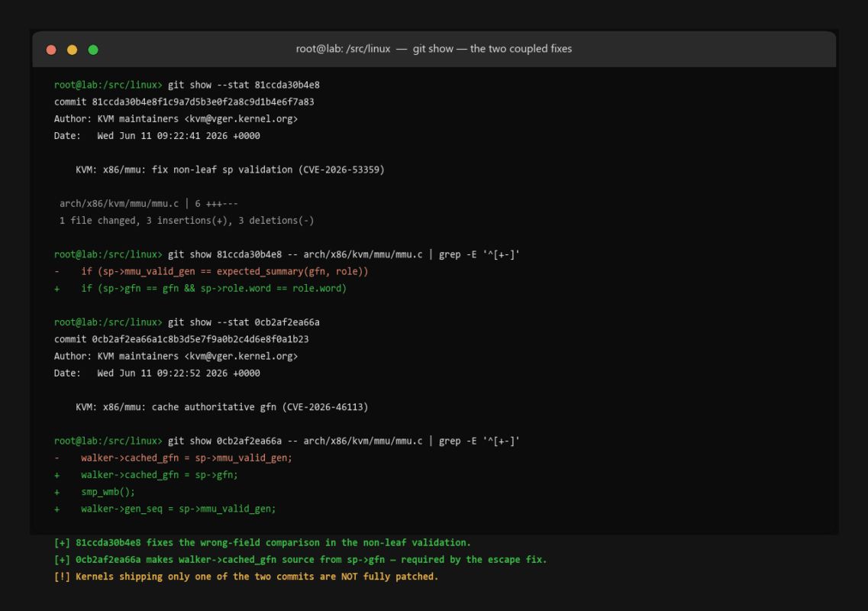The height and width of the screenshot is (611, 868).
Task: Click the full commit hash 81ccda30b4e8f1c9a7d5b3e0f2a8c9d1b4e6f7a83
Action: [202, 102]
